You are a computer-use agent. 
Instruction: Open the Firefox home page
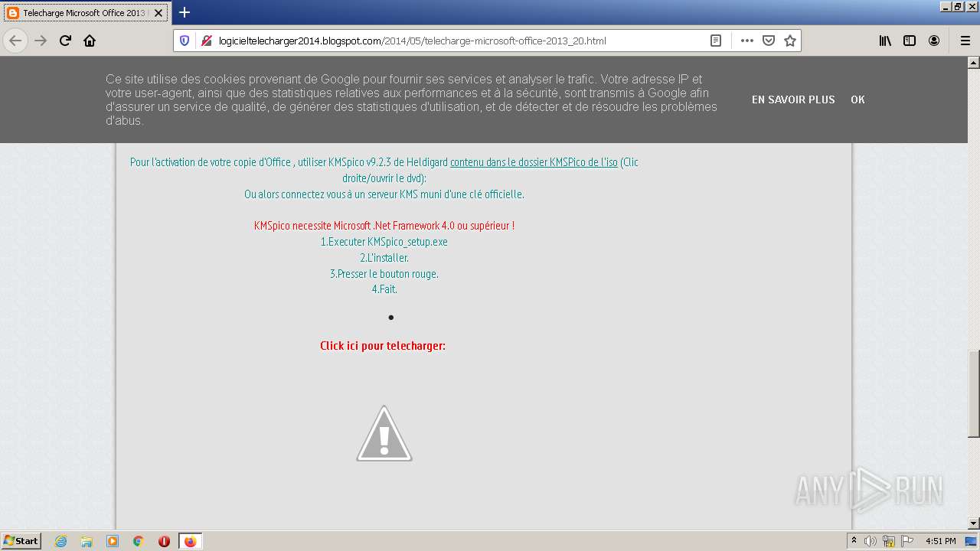pos(90,41)
